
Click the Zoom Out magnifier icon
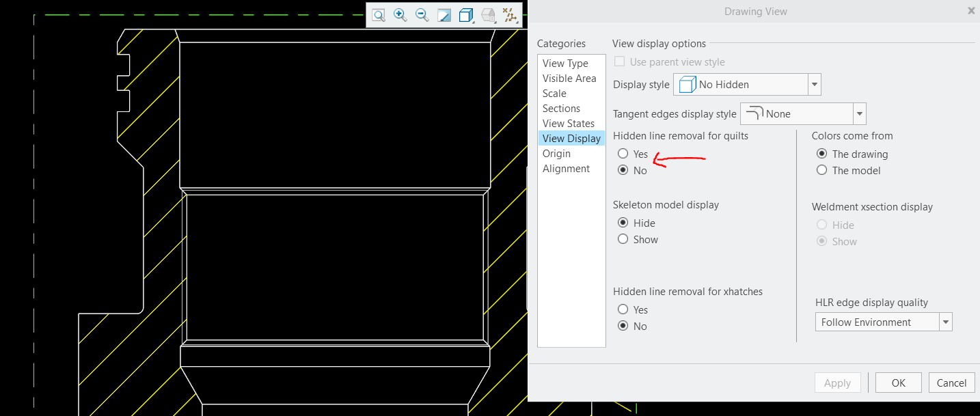(422, 15)
